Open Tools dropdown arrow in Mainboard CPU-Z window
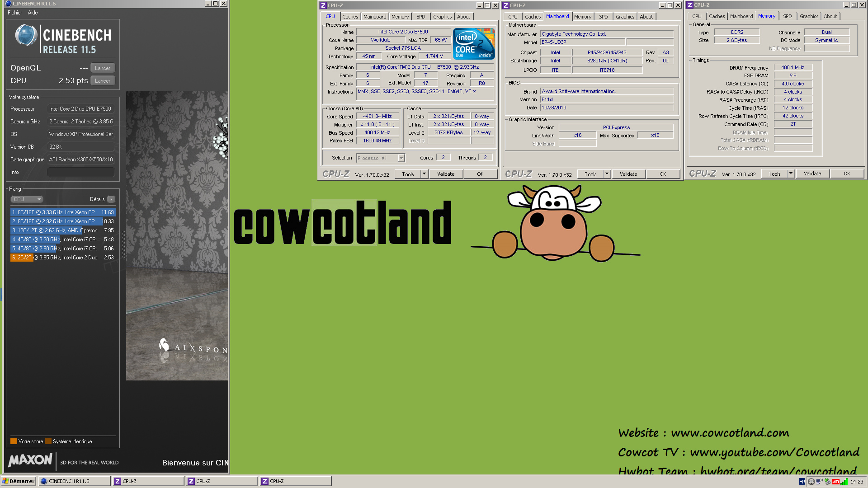 coord(607,174)
